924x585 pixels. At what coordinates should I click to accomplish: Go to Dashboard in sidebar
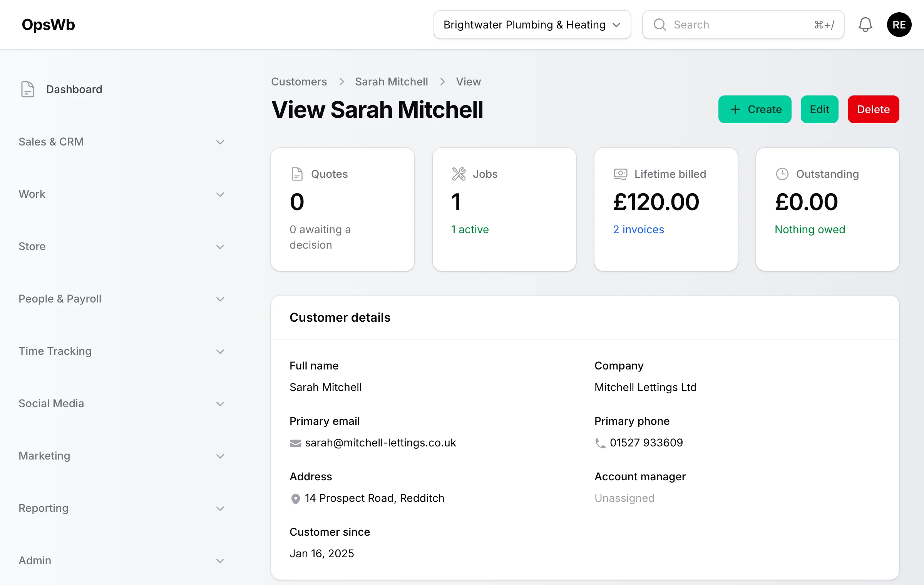pyautogui.click(x=74, y=89)
